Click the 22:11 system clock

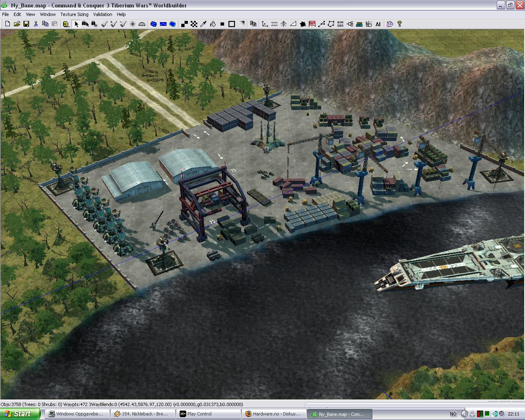click(513, 414)
